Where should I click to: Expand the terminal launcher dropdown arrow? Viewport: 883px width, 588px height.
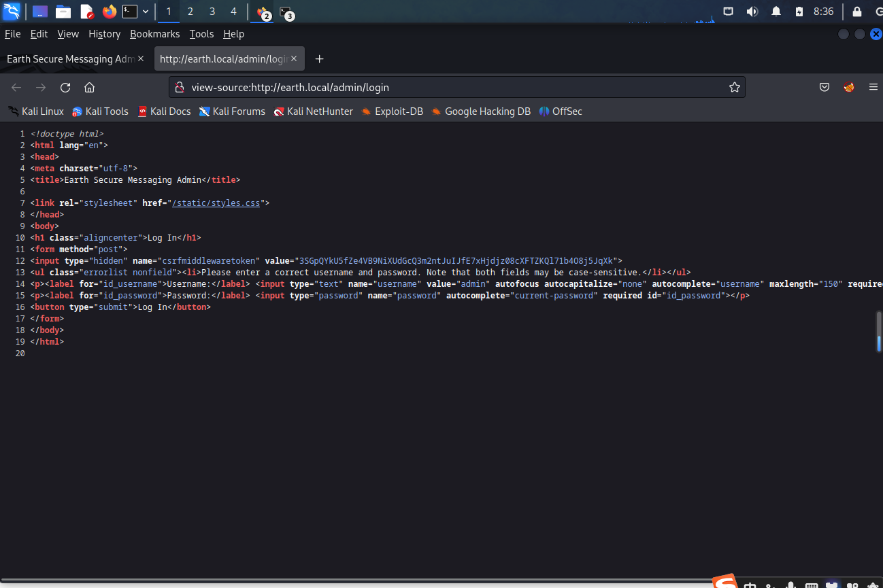tap(146, 12)
